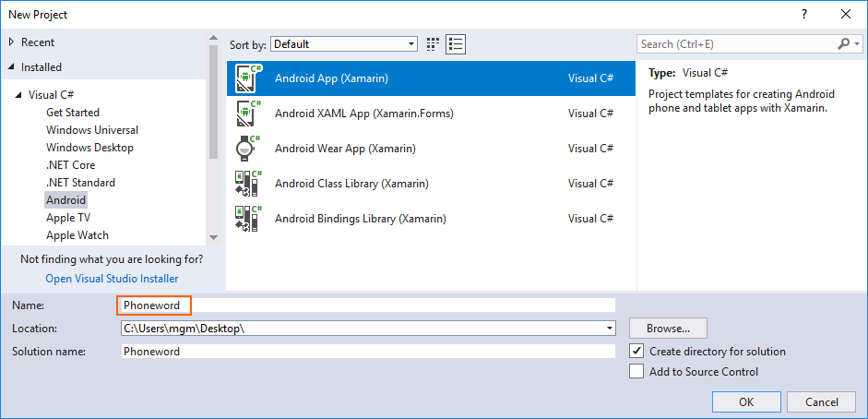Switch to medium icons list view

pyautogui.click(x=455, y=44)
